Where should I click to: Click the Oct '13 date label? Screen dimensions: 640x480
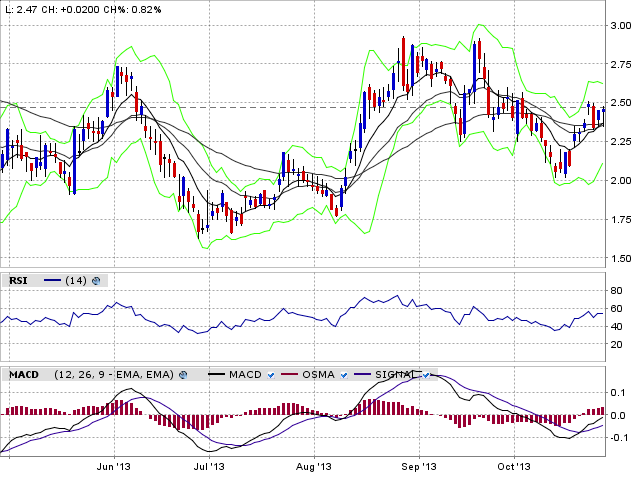click(514, 466)
